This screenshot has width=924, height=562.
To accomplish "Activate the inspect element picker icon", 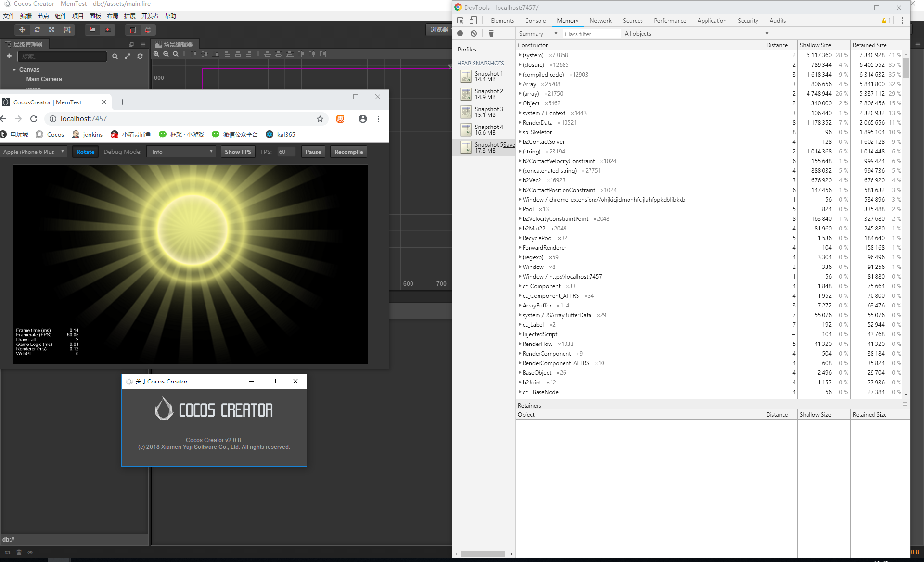I will click(x=461, y=20).
